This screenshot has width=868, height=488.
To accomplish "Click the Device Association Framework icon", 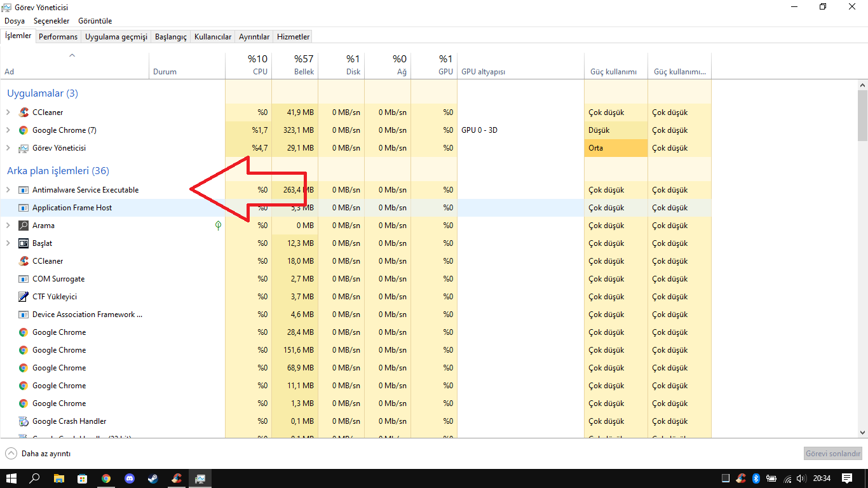I will (x=24, y=315).
